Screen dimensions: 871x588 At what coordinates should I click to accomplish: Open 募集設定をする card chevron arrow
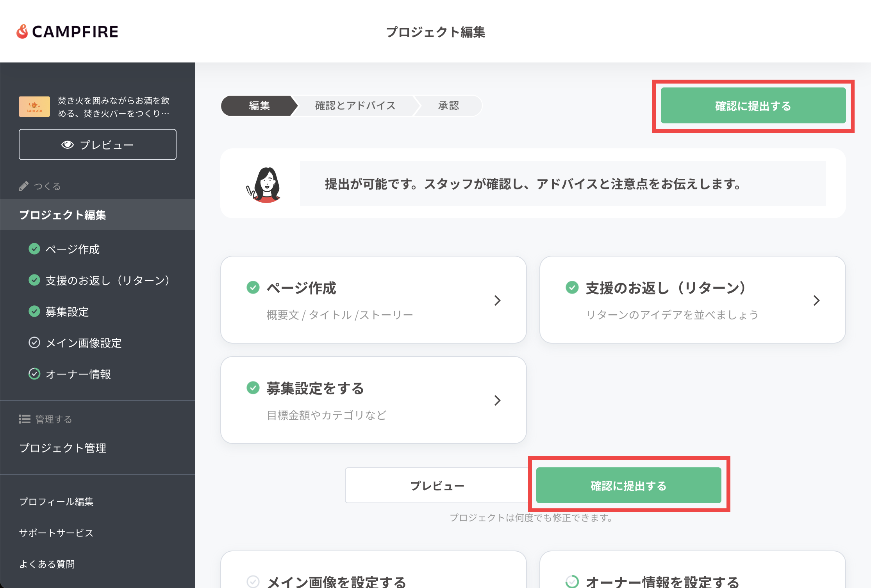pyautogui.click(x=497, y=400)
